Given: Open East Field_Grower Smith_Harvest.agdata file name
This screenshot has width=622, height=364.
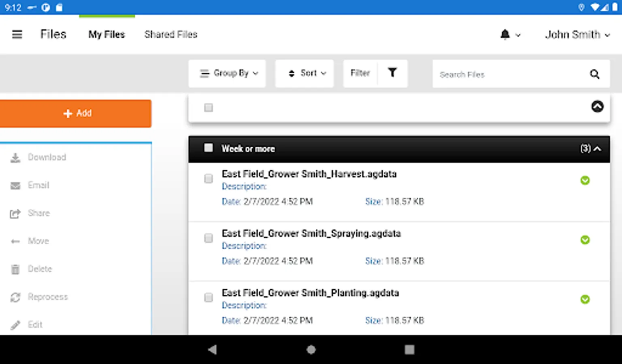Looking at the screenshot, I should [309, 174].
